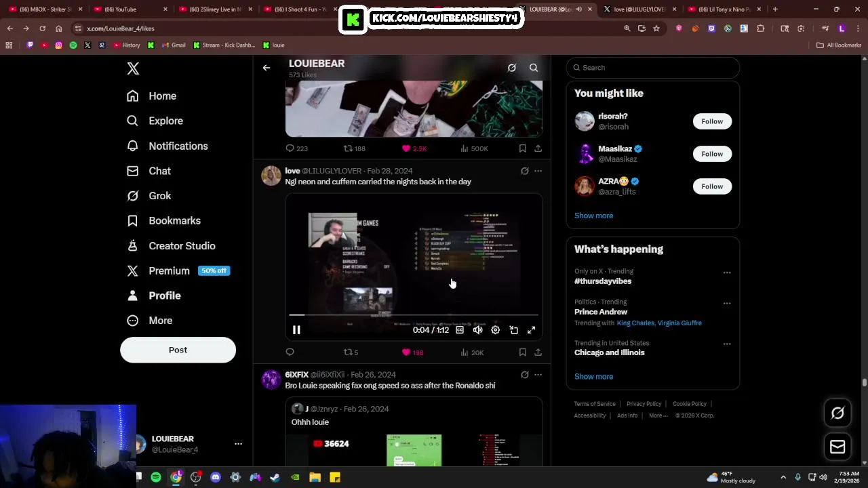Unlike love's tweet with 198 likes

(x=412, y=352)
